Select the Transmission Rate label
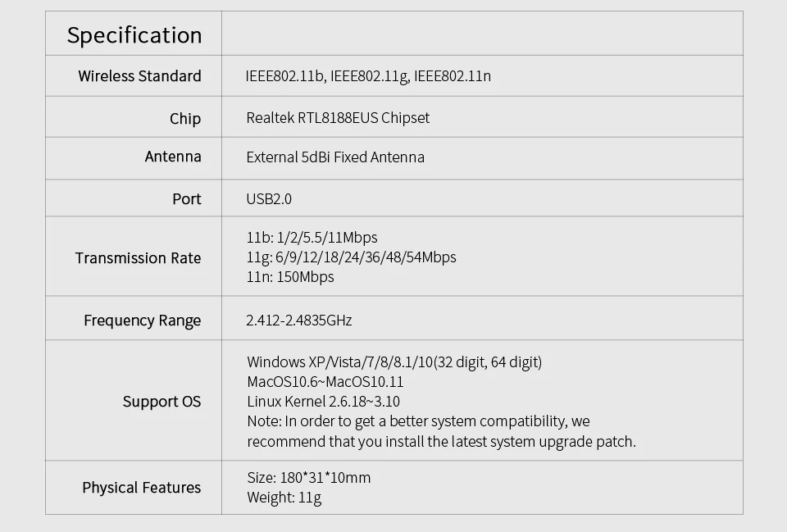Screen dimensions: 787x532 [x=138, y=258]
